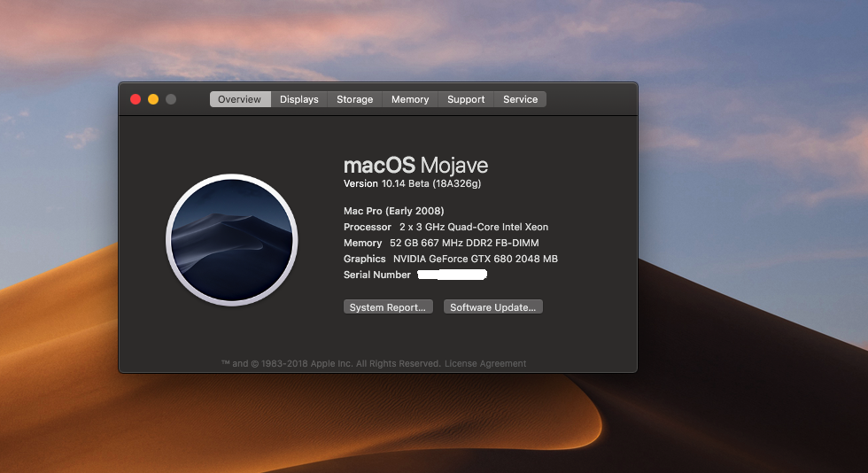This screenshot has height=473, width=868.
Task: Close the About This Mac window
Action: tap(136, 99)
